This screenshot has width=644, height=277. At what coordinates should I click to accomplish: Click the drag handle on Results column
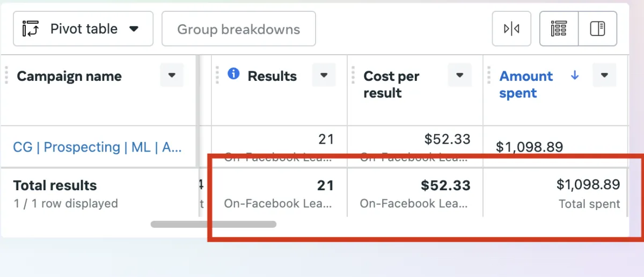coord(218,76)
